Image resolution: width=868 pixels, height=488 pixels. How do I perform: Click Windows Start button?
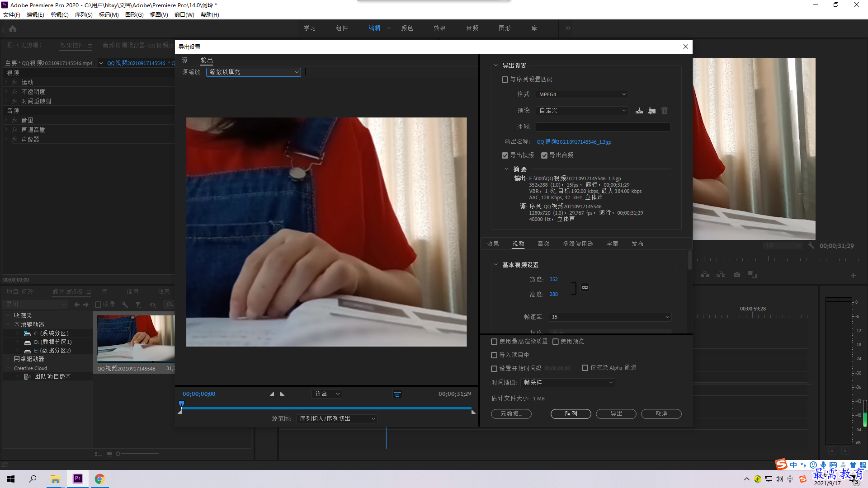point(11,479)
